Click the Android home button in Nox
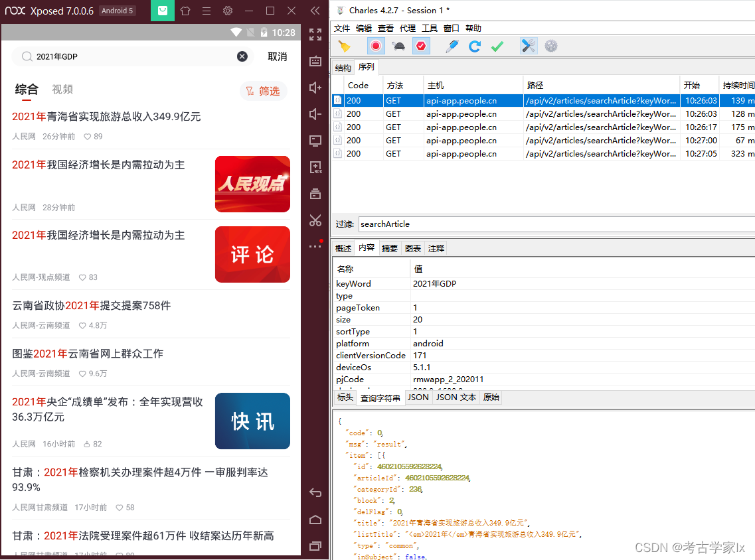This screenshot has height=560, width=755. 315,520
